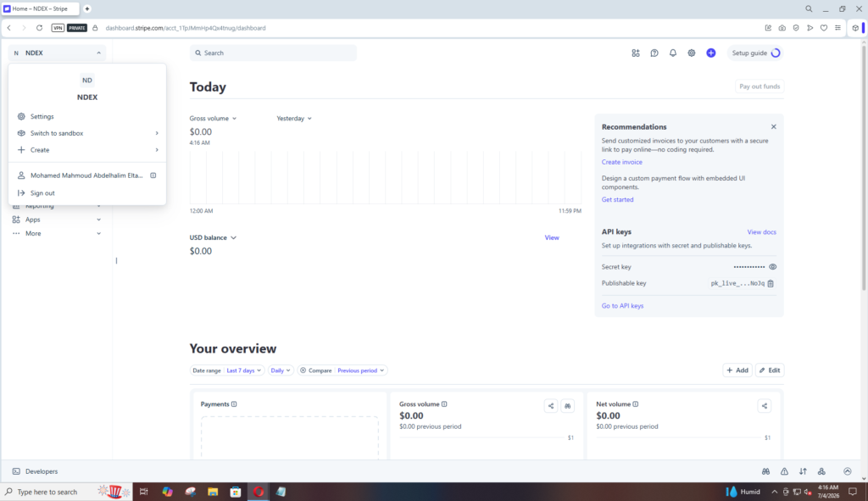Select Settings in the account menu
This screenshot has height=501, width=868.
(87, 117)
